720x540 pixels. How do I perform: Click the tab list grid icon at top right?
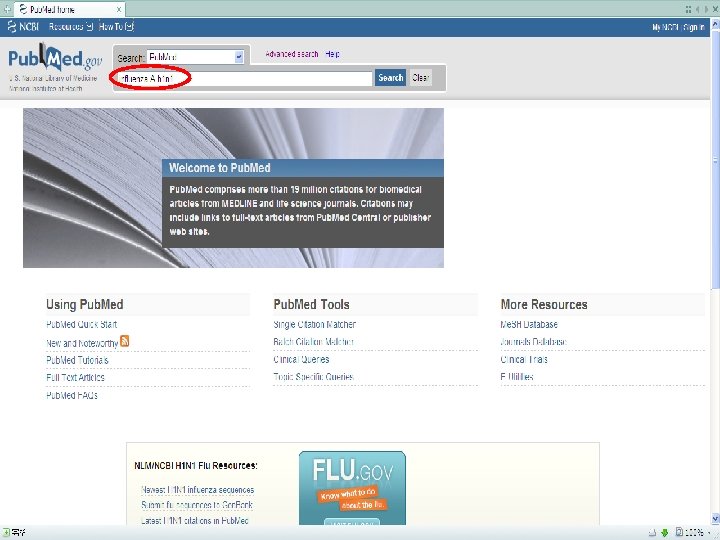click(688, 9)
